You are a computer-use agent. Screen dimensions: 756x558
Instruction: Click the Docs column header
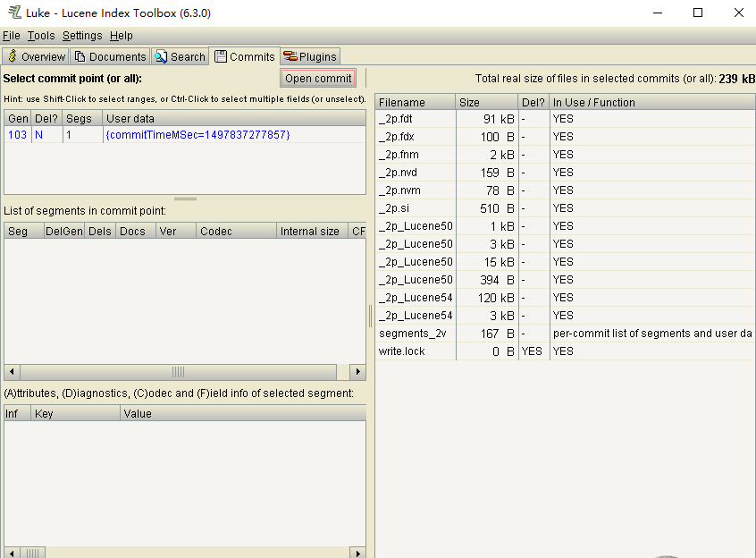(136, 232)
